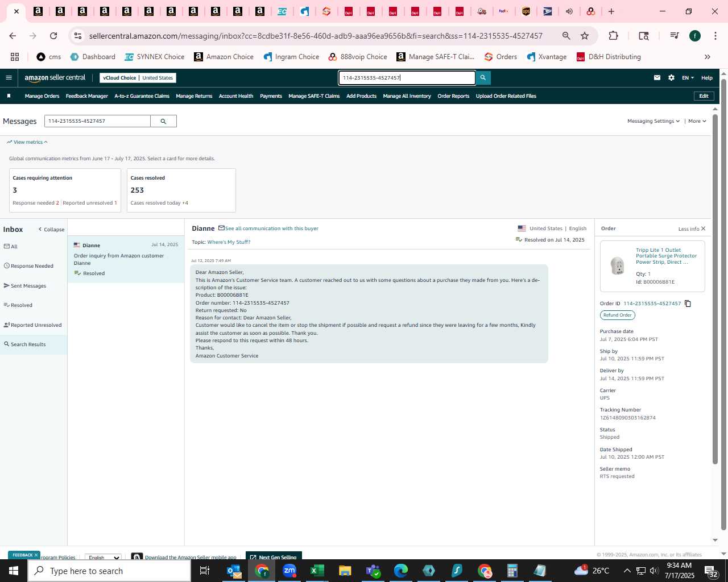Open File Explorer from the taskbar
The width and height of the screenshot is (728, 582).
coord(345,571)
